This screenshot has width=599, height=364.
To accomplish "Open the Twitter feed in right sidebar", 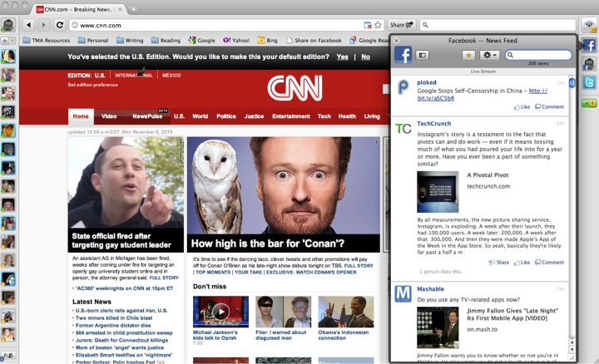I will click(x=588, y=82).
